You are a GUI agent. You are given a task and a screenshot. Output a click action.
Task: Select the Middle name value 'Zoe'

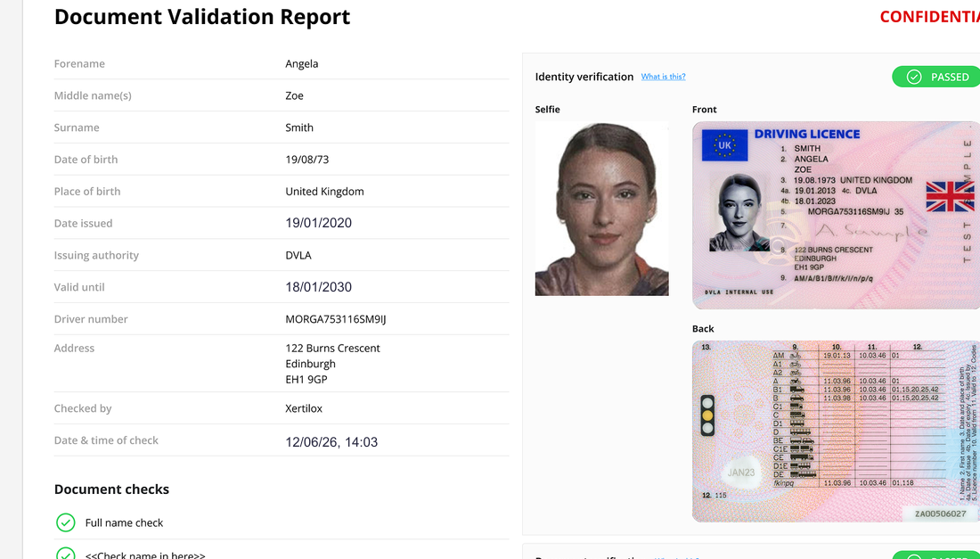coord(294,95)
